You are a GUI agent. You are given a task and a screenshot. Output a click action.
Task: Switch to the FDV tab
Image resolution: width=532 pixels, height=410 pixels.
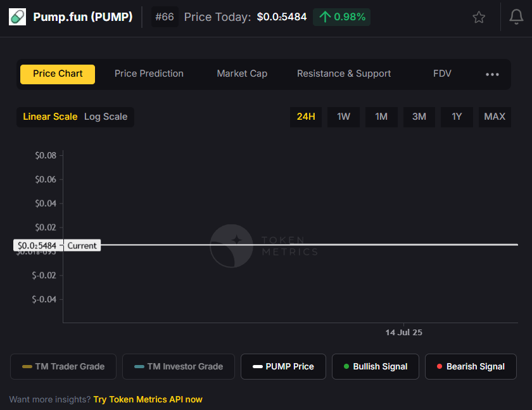442,74
